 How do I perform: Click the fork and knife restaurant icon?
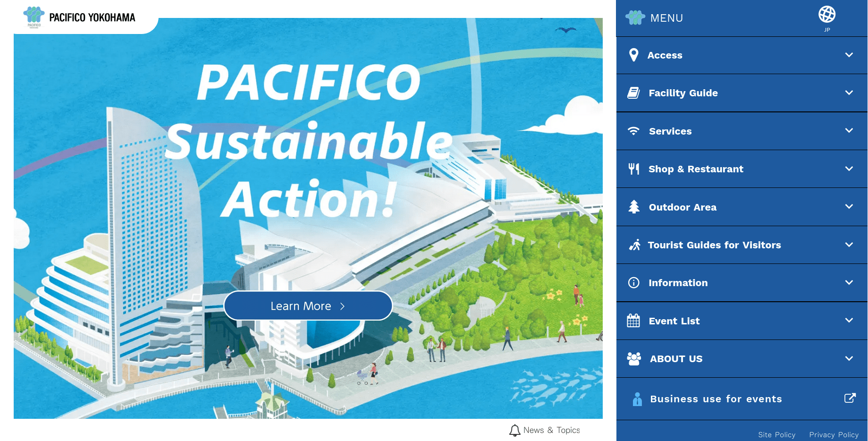point(633,169)
